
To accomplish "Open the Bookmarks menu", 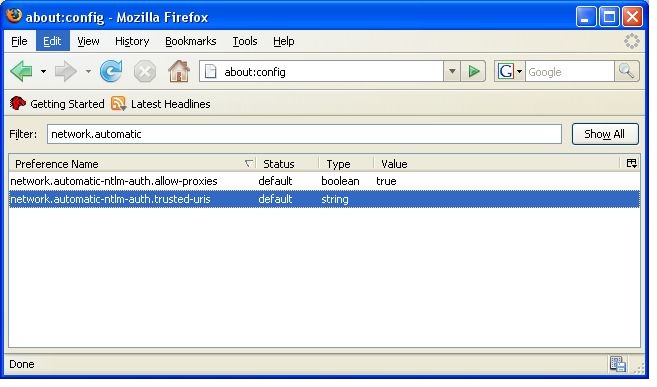I will pos(191,41).
